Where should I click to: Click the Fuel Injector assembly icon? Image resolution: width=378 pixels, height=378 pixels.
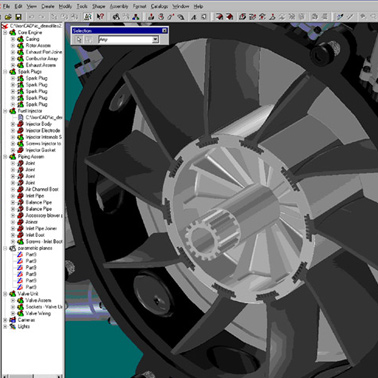(x=13, y=111)
